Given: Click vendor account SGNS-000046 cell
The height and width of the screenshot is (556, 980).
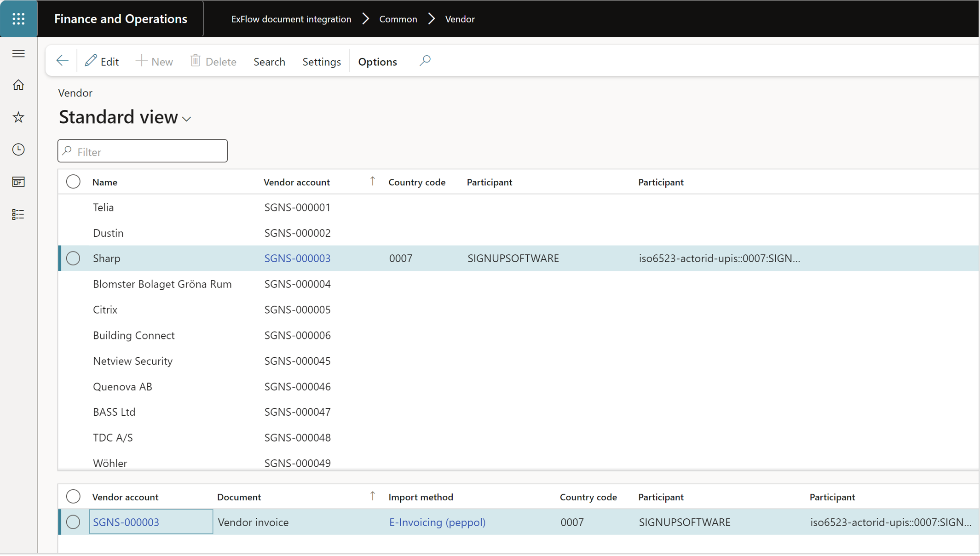Looking at the screenshot, I should [x=297, y=387].
